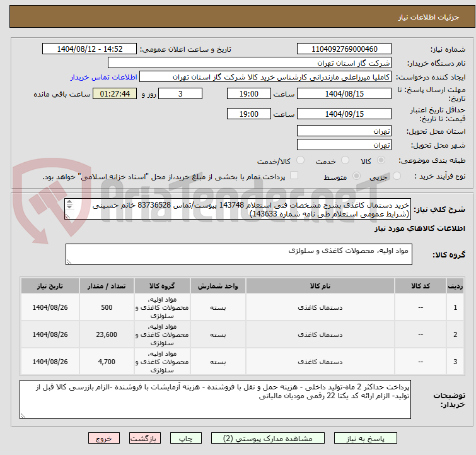Click the response deadline date 1404/08/15
The width and height of the screenshot is (476, 455).
click(344, 93)
